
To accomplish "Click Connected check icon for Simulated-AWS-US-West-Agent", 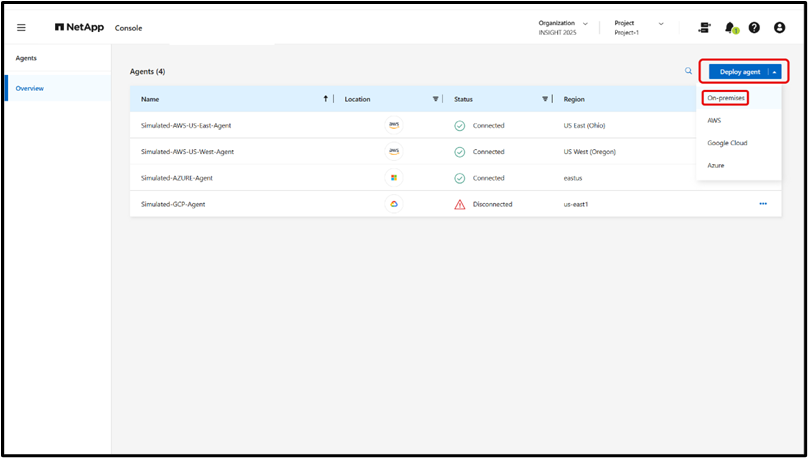I will [460, 152].
